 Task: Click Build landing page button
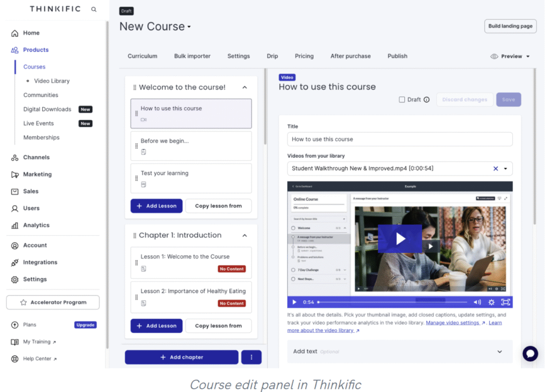click(x=510, y=26)
